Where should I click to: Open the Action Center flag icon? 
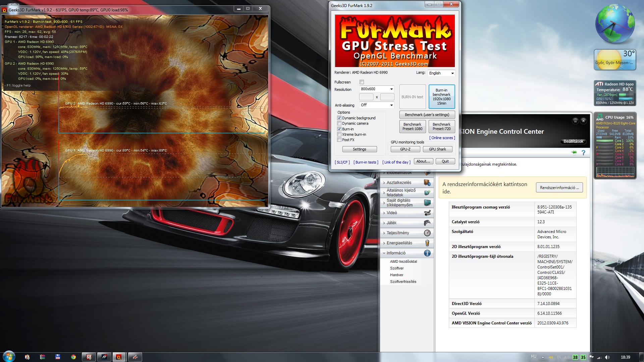(x=591, y=357)
